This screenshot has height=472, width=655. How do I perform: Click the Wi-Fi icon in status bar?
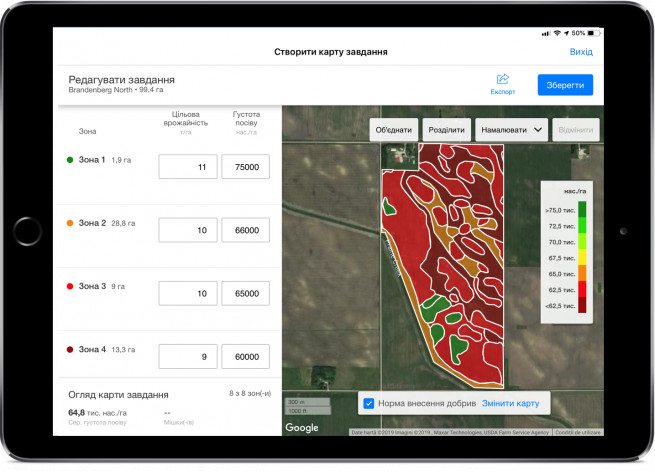coord(557,33)
